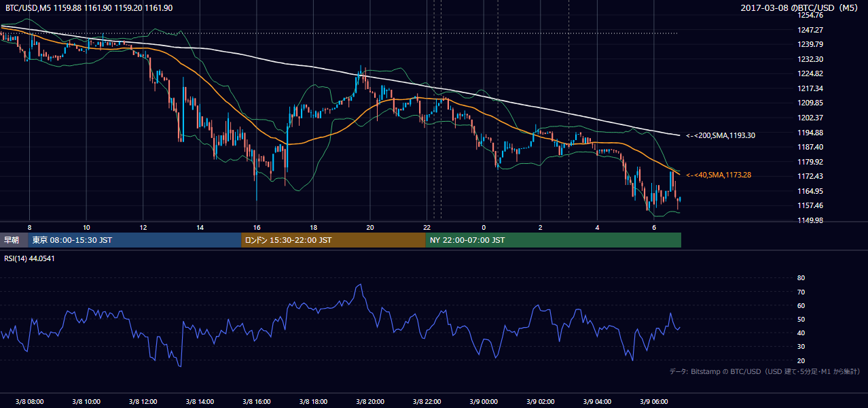The image size is (868, 408).
Task: Click the 1209.85 price axis label
Action: pos(810,103)
